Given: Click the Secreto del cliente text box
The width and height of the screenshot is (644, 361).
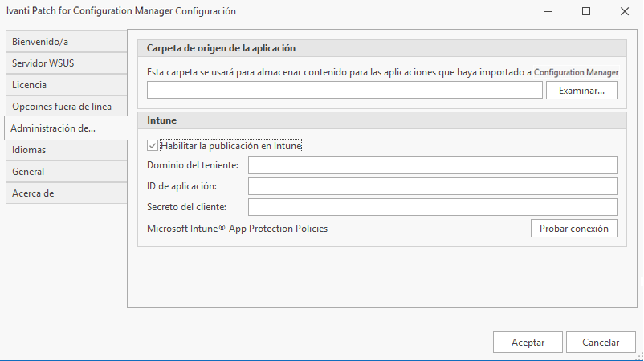Looking at the screenshot, I should click(432, 207).
